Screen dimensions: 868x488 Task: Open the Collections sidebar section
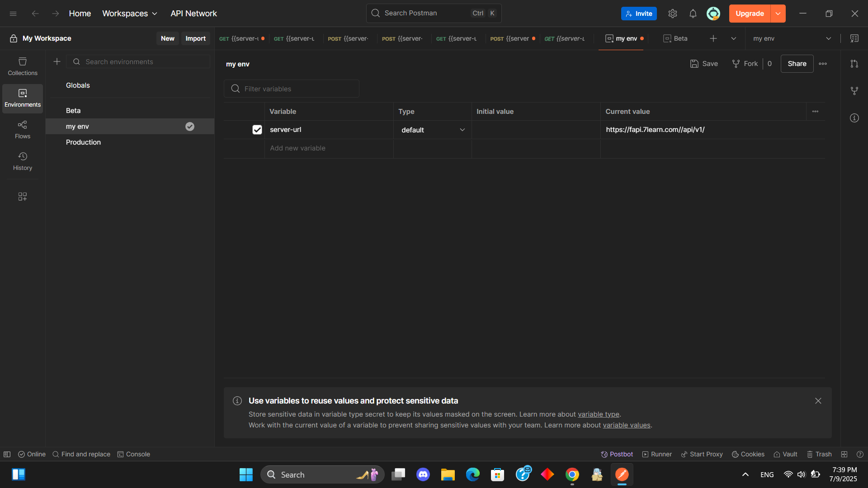[23, 66]
